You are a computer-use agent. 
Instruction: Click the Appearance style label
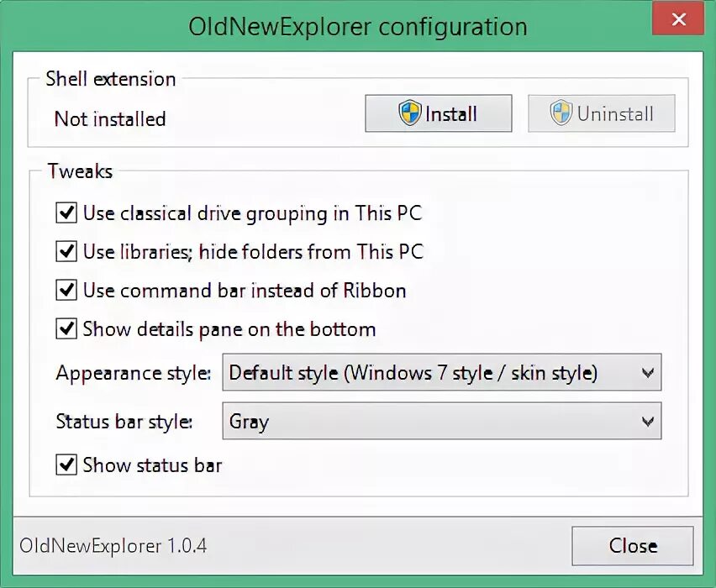coord(134,374)
